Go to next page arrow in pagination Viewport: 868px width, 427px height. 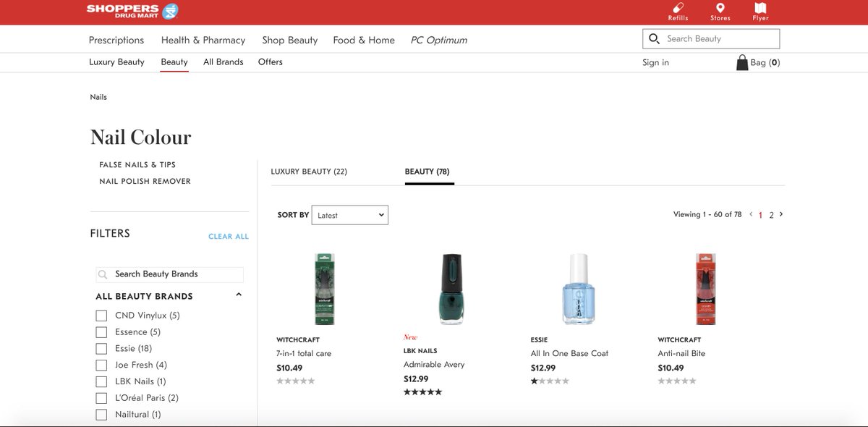(781, 214)
